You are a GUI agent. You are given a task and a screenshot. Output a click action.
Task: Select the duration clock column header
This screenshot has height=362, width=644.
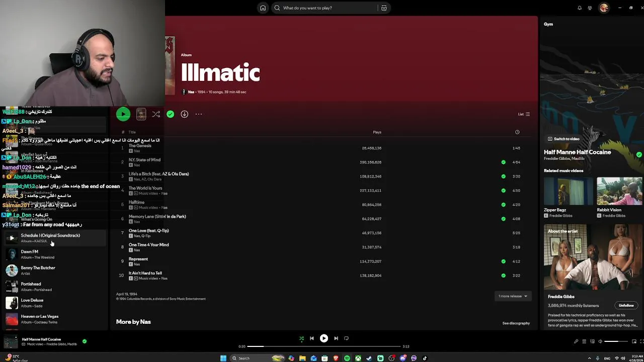(x=517, y=132)
